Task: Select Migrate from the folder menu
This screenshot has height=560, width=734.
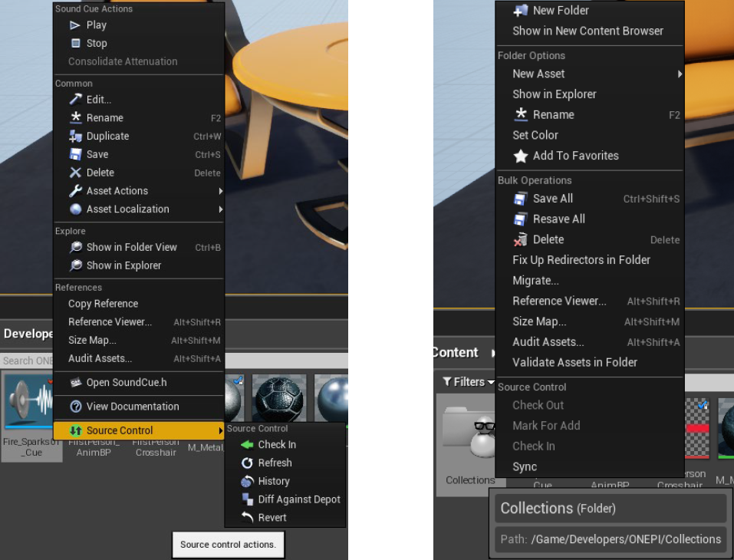Action: 537,280
